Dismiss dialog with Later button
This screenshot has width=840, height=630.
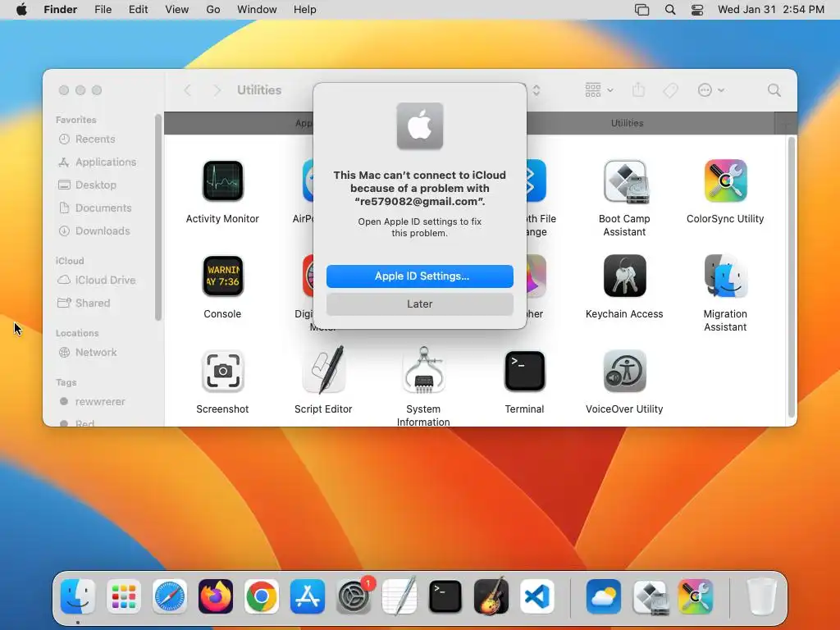click(x=420, y=304)
